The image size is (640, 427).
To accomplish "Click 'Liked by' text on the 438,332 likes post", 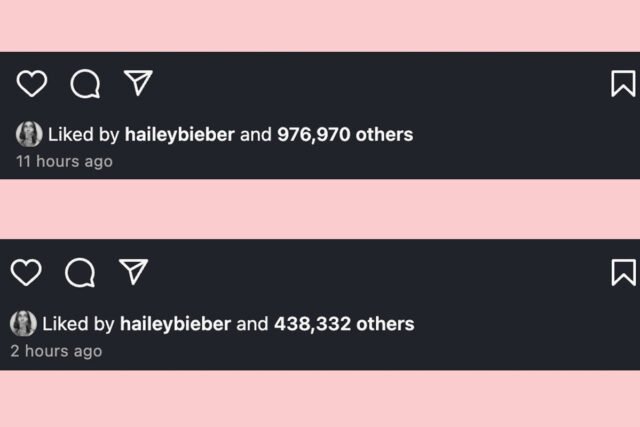I will tap(78, 324).
